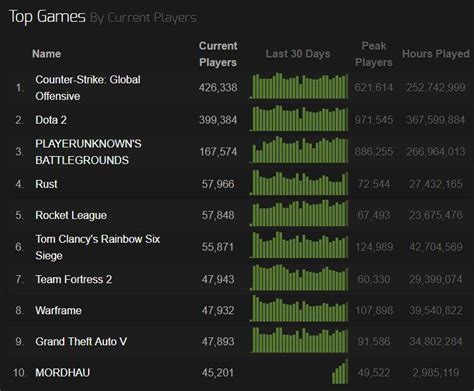The width and height of the screenshot is (474, 391).
Task: Select current players value 47,893
Action: click(x=218, y=342)
